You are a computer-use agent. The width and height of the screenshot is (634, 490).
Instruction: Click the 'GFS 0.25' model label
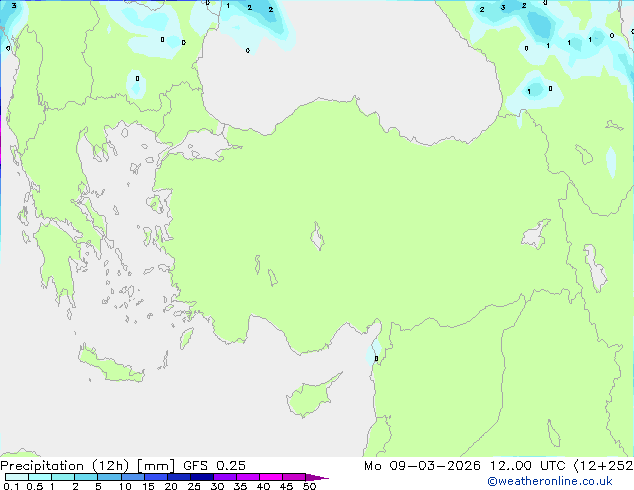click(x=214, y=466)
